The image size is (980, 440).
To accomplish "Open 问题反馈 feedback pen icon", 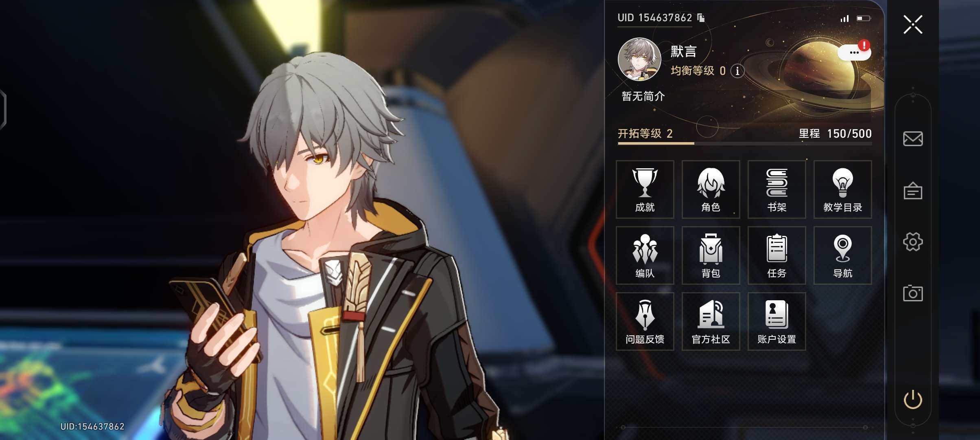I will (x=645, y=321).
